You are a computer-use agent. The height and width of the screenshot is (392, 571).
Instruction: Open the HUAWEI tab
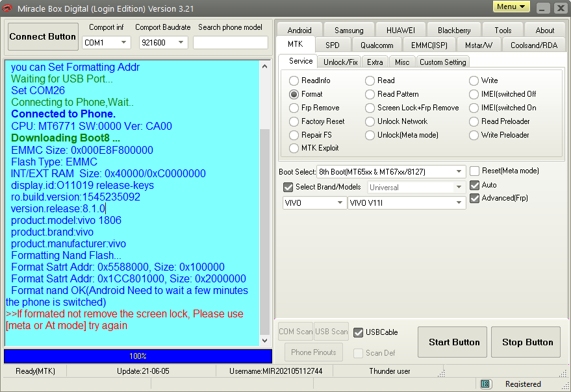(401, 31)
